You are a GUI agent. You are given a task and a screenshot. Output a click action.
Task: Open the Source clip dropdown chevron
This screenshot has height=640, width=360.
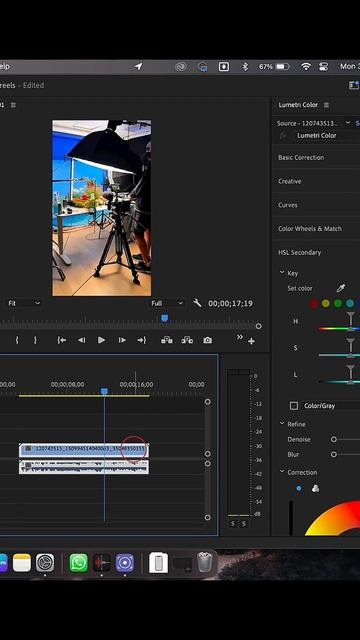(x=348, y=122)
